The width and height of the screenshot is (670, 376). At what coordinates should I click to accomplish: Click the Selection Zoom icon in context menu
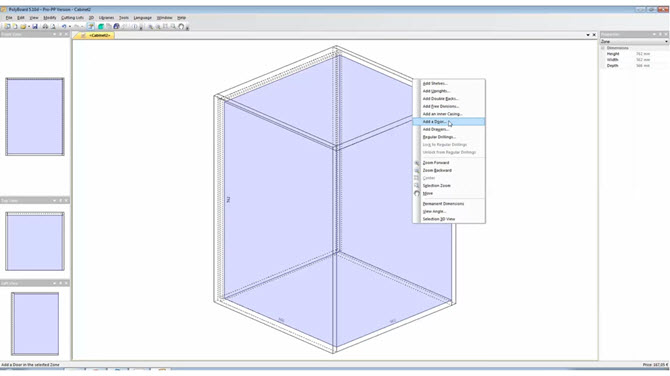pyautogui.click(x=417, y=185)
